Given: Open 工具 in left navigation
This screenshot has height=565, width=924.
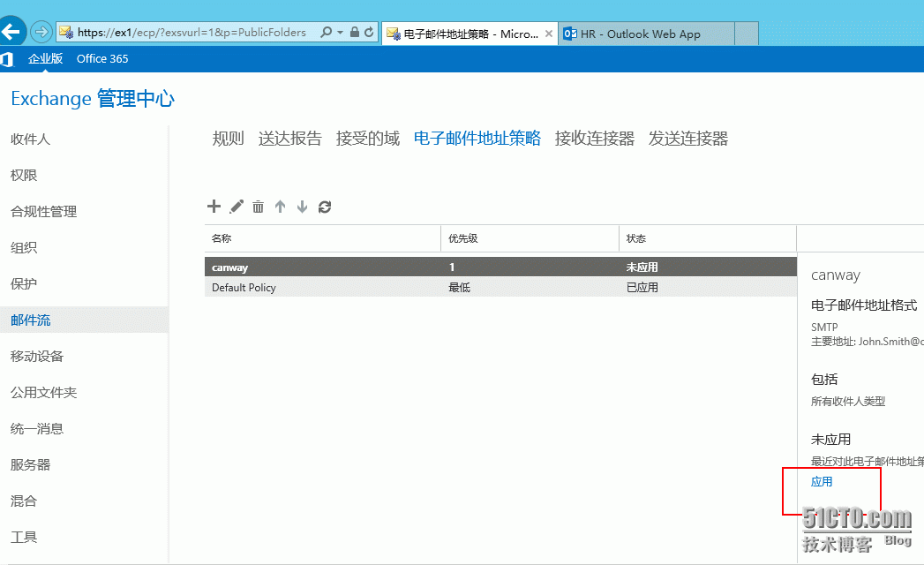Looking at the screenshot, I should click(x=24, y=538).
